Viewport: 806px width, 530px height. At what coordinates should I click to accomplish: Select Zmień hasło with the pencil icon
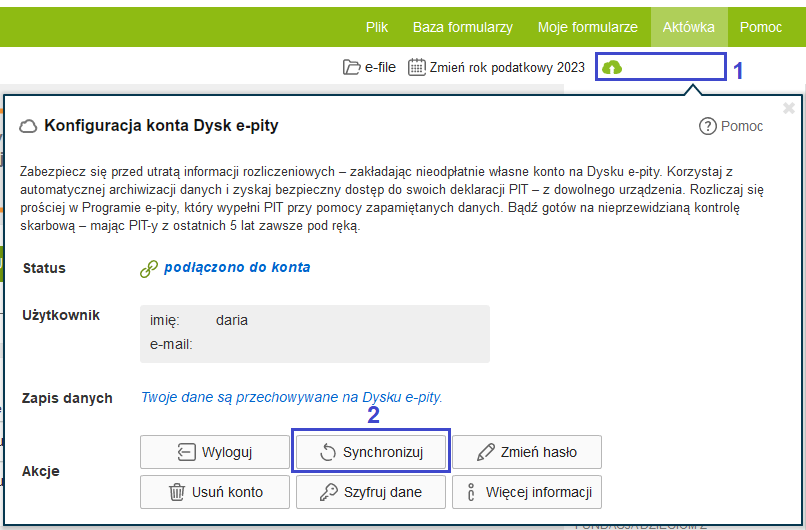tap(527, 452)
